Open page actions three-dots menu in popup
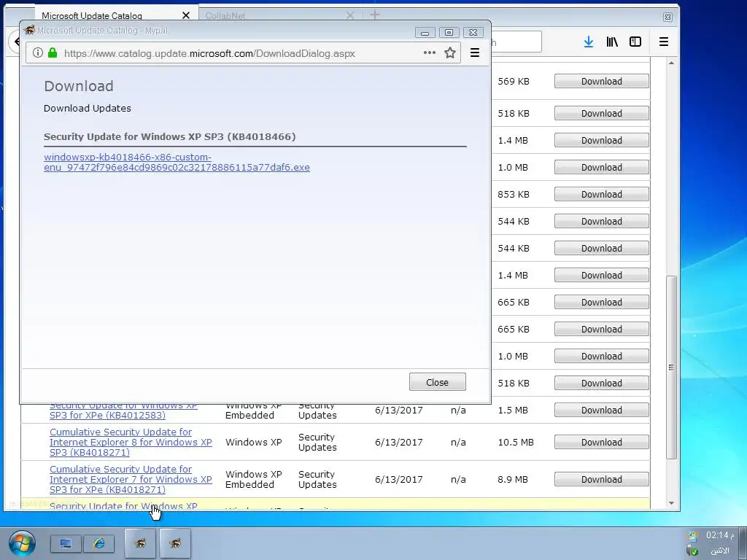This screenshot has height=560, width=747. pyautogui.click(x=429, y=52)
